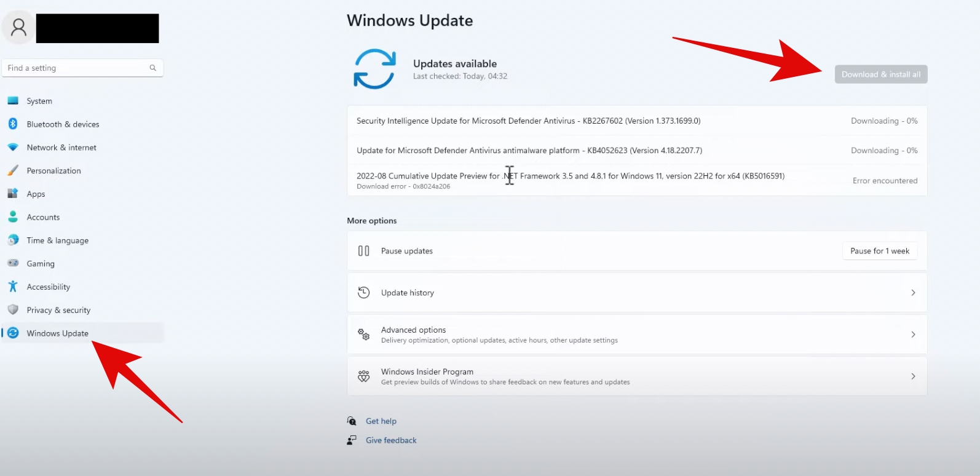Click Download error 0x8024a206 text
Image resolution: width=980 pixels, height=476 pixels.
[x=403, y=186]
